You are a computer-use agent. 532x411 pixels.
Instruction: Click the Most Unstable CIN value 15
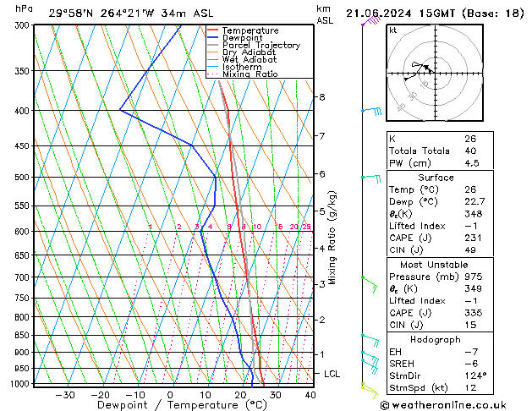point(470,325)
